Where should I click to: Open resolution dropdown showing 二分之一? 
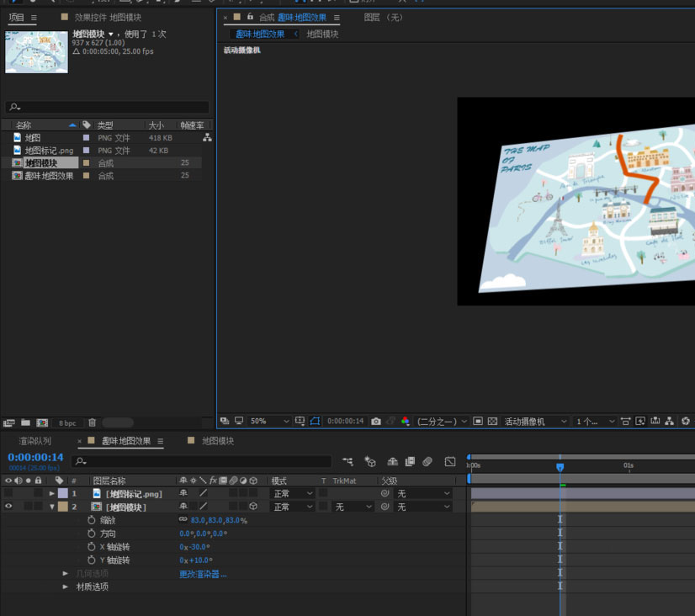[x=442, y=421]
